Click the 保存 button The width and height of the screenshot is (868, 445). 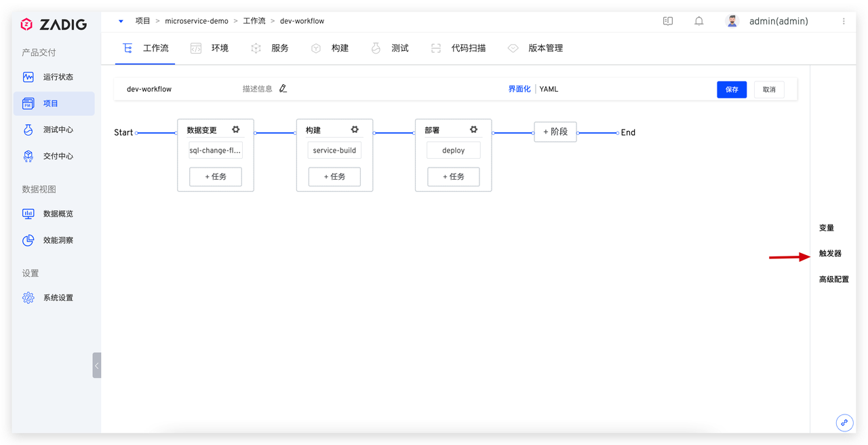pyautogui.click(x=732, y=90)
